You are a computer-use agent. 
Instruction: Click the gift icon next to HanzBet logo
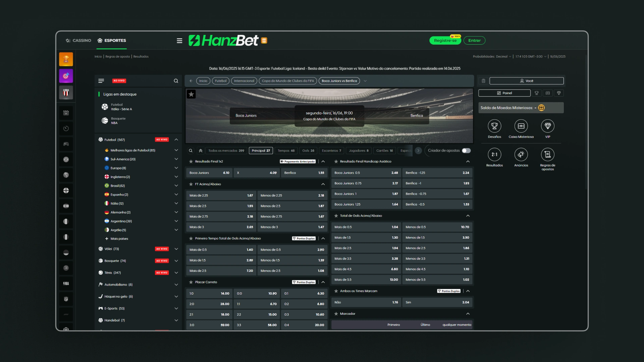264,41
